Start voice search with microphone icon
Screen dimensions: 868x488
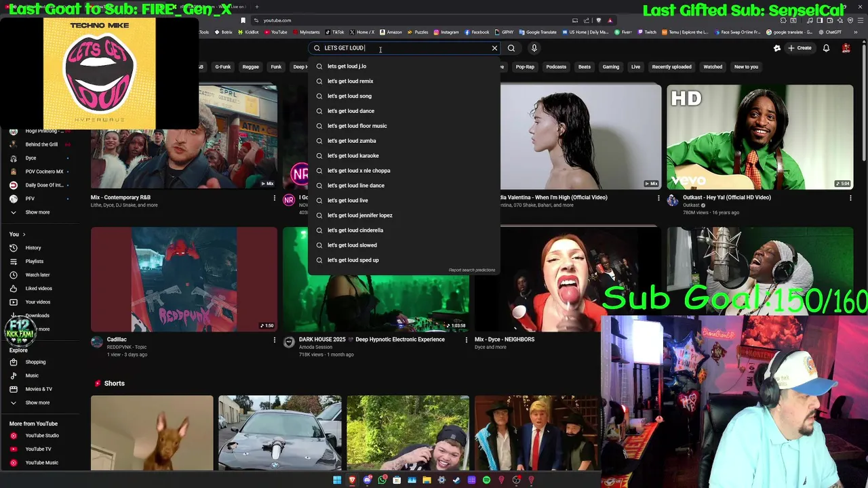tap(534, 48)
